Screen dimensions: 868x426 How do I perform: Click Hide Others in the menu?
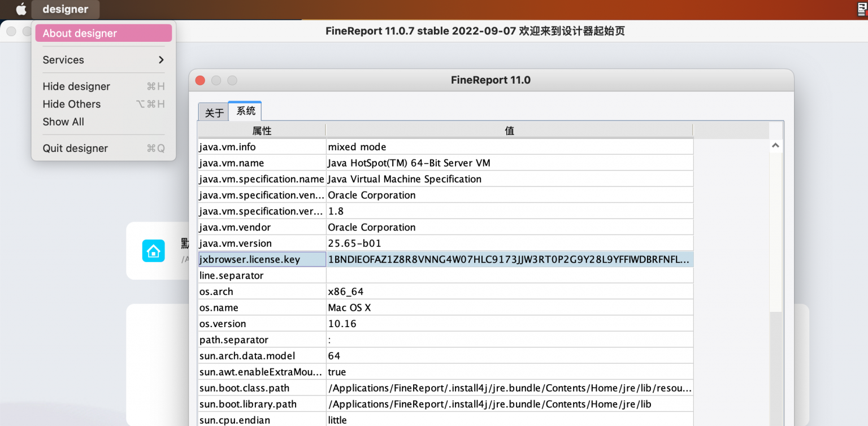point(71,104)
